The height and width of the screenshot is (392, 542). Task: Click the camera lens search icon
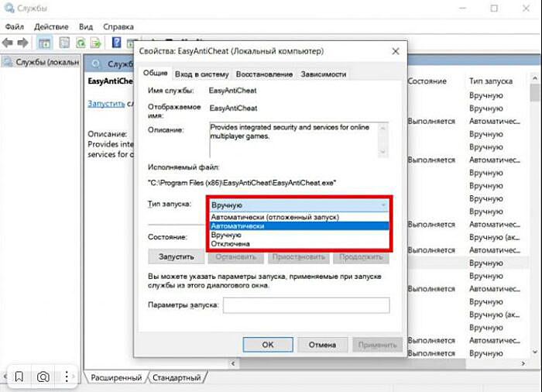click(x=43, y=377)
